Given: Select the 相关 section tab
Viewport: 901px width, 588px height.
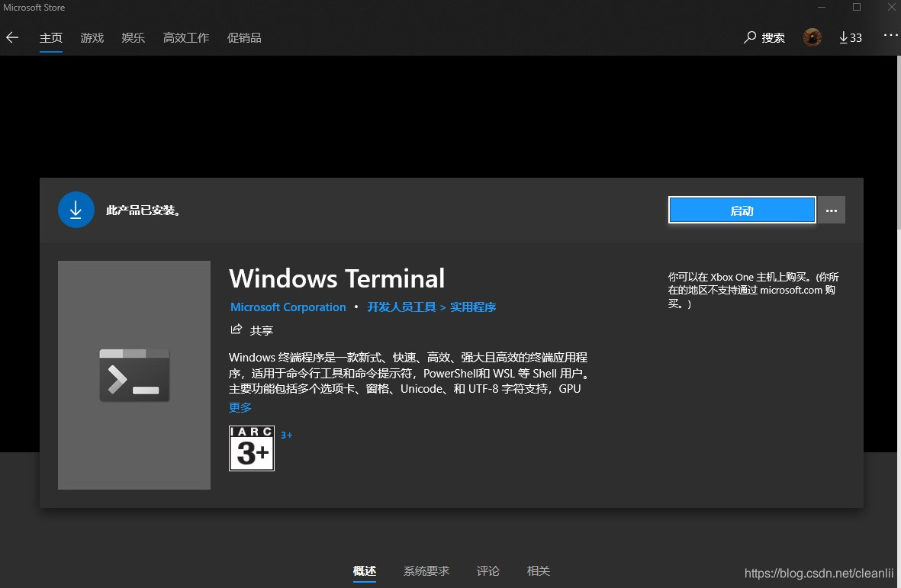Looking at the screenshot, I should click(x=539, y=570).
